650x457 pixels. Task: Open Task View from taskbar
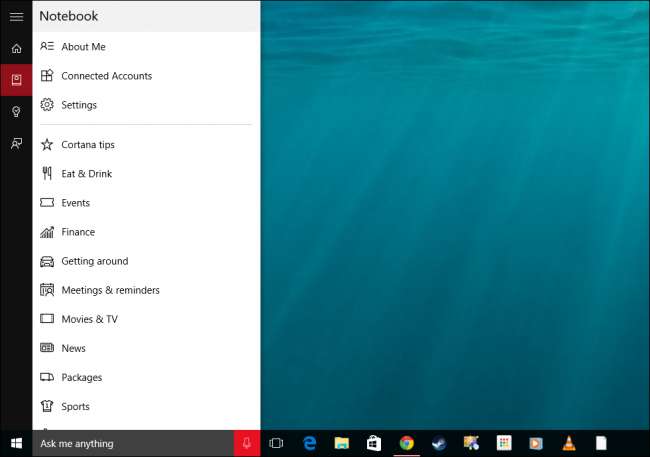(277, 443)
